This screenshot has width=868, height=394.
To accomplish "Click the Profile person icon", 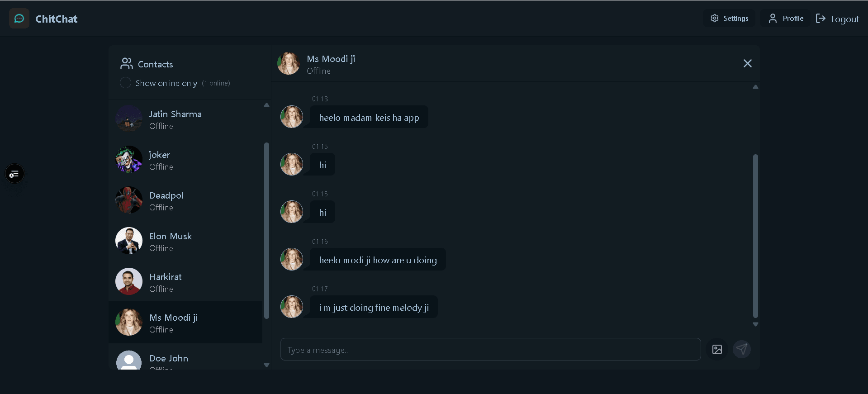I will point(772,18).
